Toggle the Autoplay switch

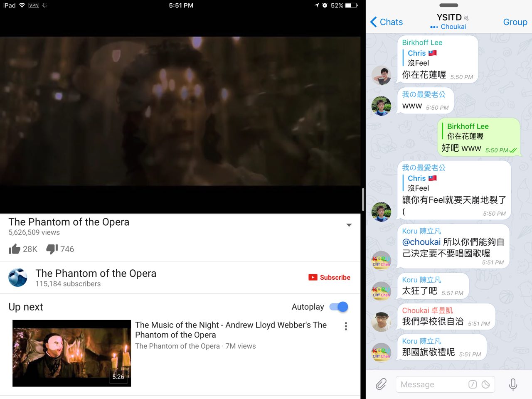point(339,307)
